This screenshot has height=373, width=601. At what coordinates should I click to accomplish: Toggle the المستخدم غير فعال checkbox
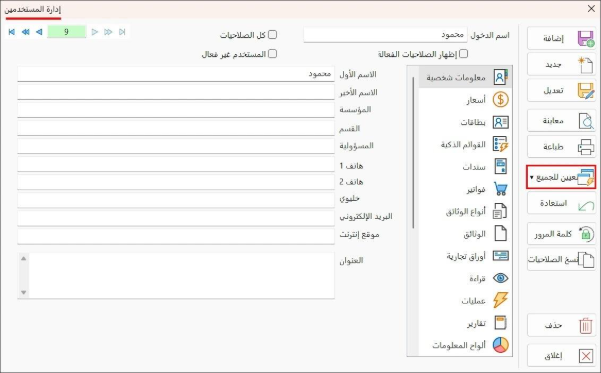[272, 54]
